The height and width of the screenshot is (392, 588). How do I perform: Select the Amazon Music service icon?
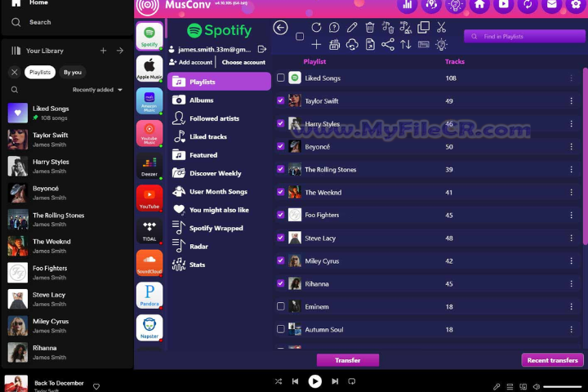click(149, 101)
